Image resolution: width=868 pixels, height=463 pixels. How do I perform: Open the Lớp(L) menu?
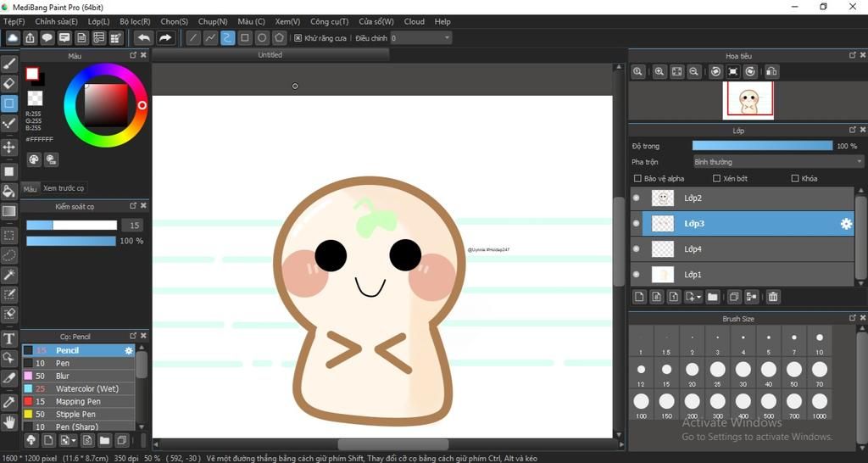98,21
